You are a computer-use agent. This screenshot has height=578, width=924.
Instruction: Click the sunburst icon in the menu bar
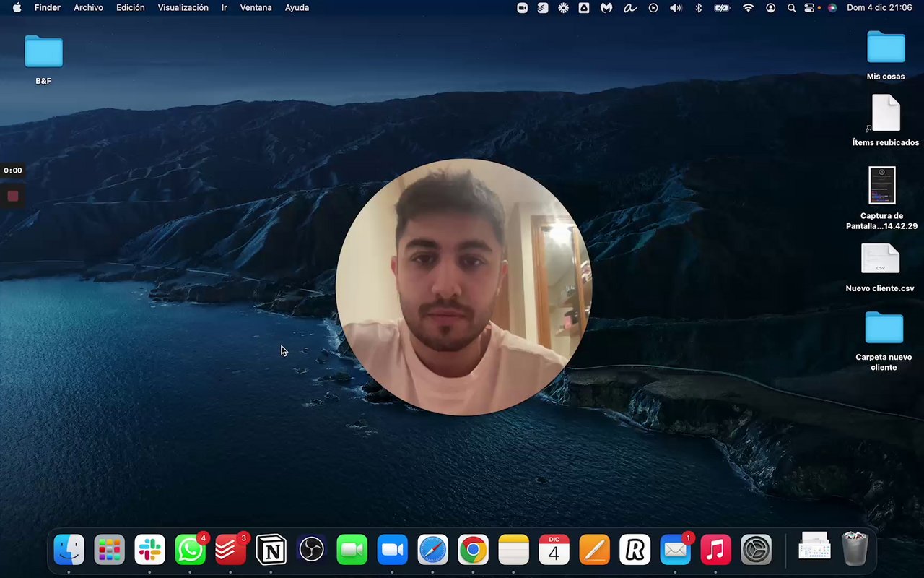point(563,8)
